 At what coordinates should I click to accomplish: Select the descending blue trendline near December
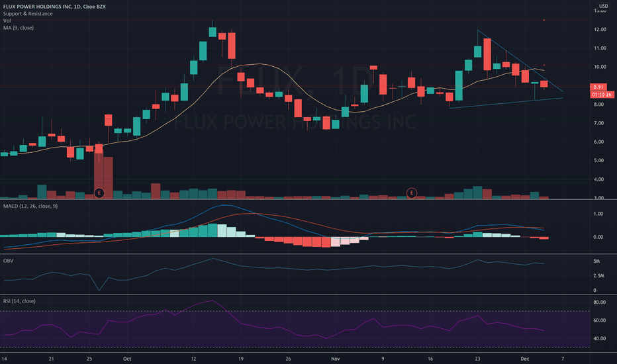(520, 60)
